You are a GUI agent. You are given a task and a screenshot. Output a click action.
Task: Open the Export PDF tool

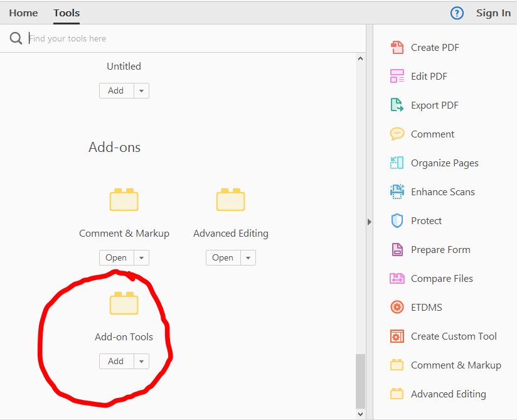397,105
